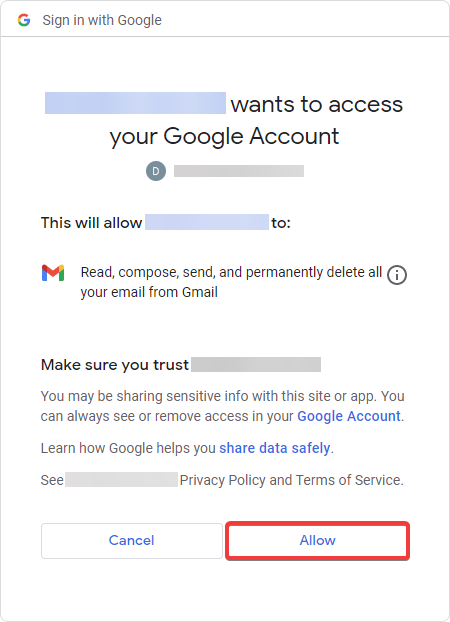Click the blurred app name in heading
450x622 pixels.
pyautogui.click(x=135, y=103)
